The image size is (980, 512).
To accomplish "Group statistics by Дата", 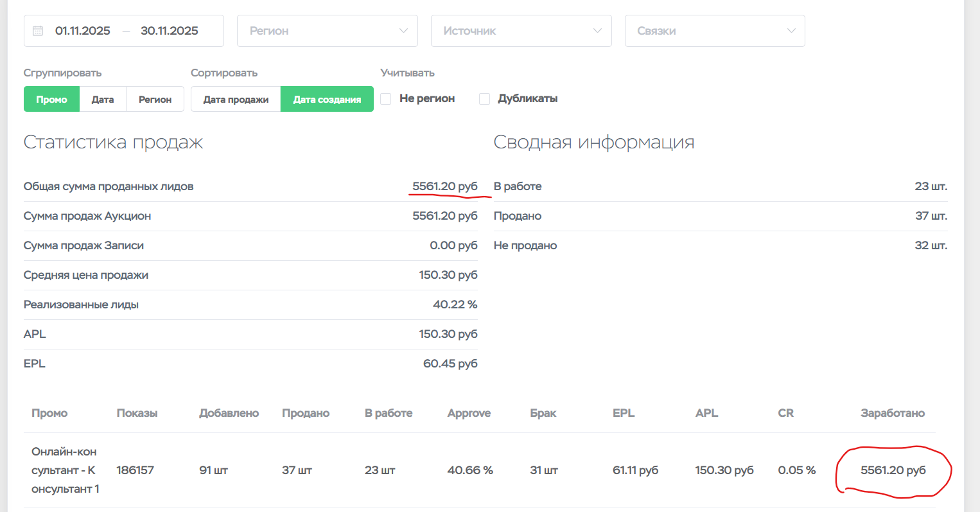I will pyautogui.click(x=103, y=99).
